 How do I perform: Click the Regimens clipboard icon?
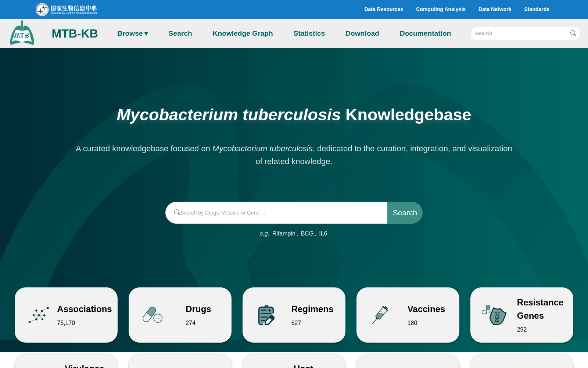[266, 315]
